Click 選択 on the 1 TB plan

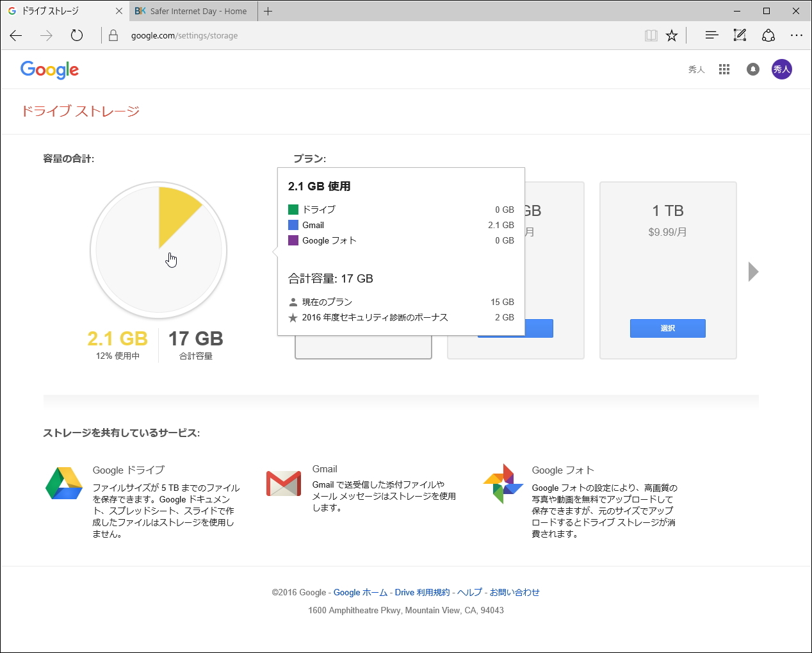tap(667, 328)
